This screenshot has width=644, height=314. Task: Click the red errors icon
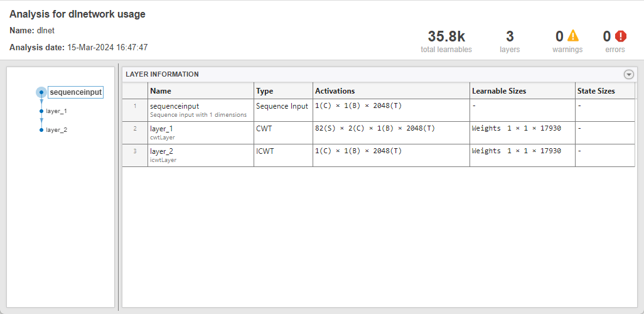(x=621, y=36)
